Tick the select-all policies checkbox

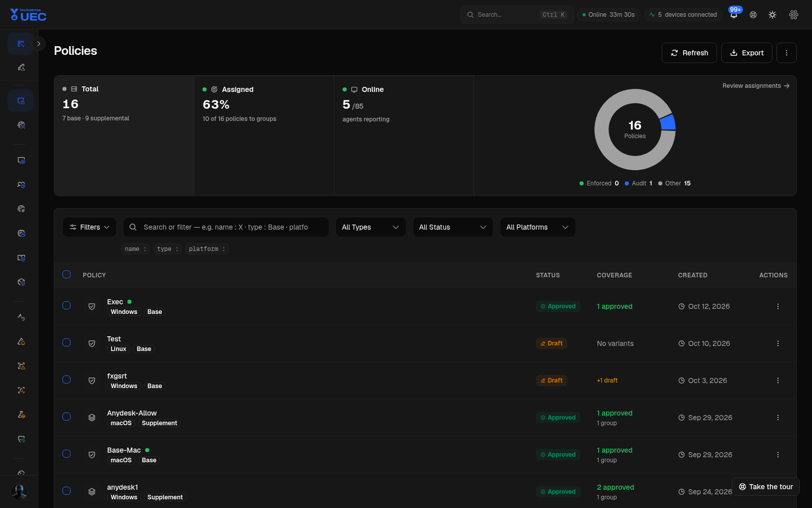(66, 274)
